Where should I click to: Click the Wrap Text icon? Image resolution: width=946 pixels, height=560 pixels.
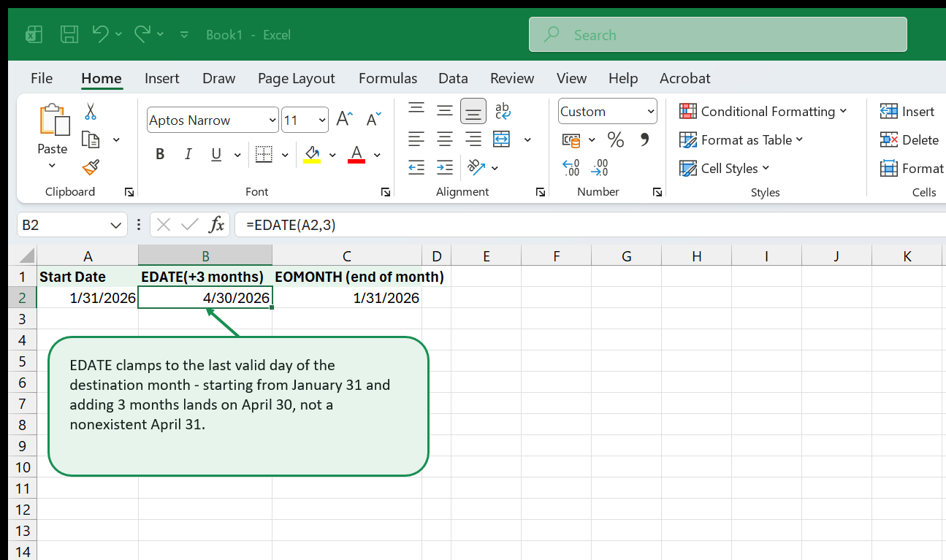(503, 110)
